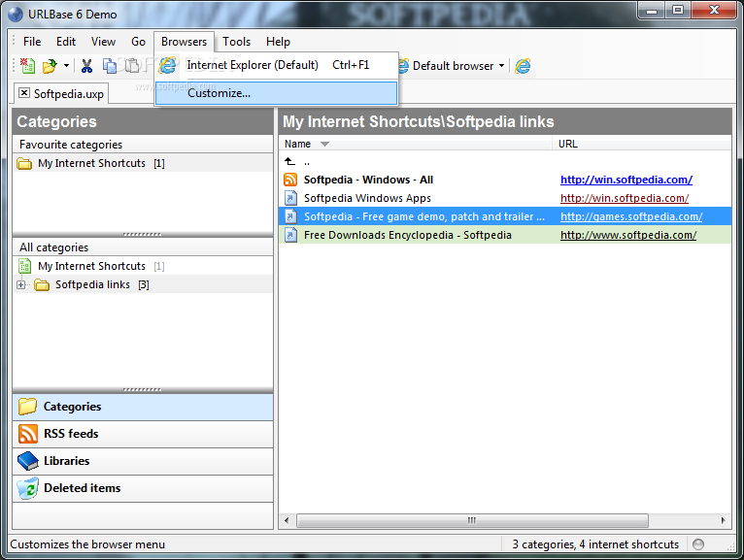Click the All categories header
Viewport: 744px width, 560px height.
(x=143, y=247)
